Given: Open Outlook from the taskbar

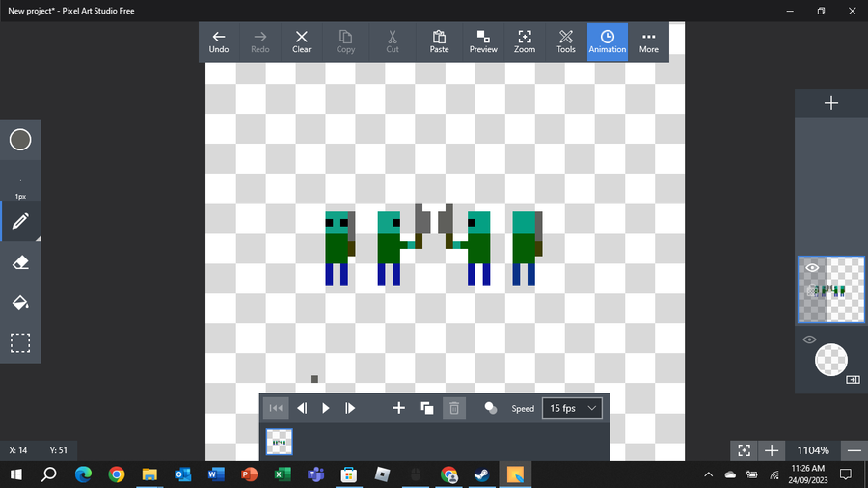Looking at the screenshot, I should (182, 474).
